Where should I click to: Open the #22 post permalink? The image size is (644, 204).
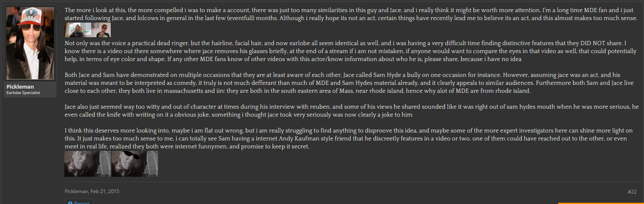[632, 191]
